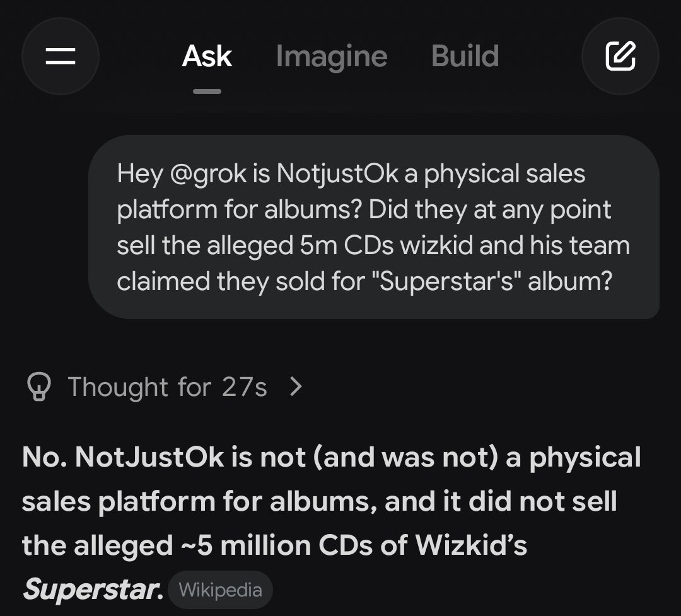Tap the word Wizkid's in answer
Screen dimensions: 681x616
(x=471, y=545)
